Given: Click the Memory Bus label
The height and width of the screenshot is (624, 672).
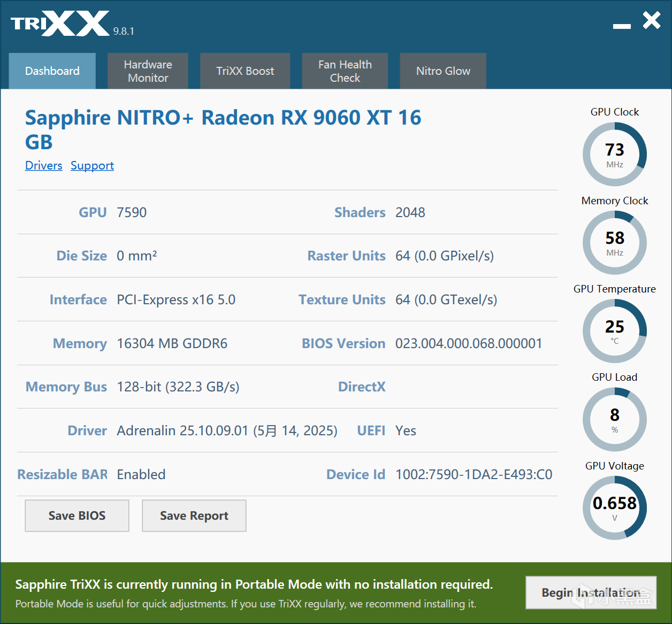Looking at the screenshot, I should (66, 387).
